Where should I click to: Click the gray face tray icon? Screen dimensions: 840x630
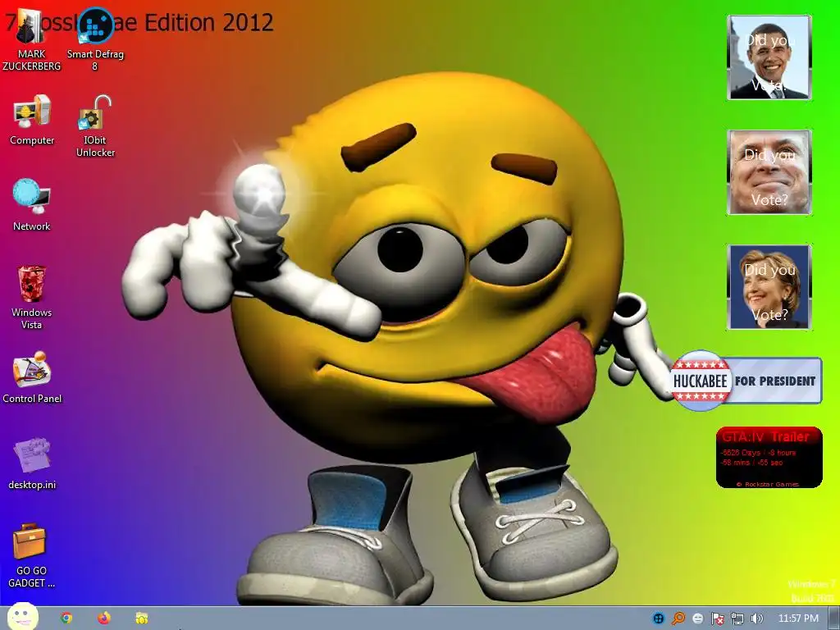tap(697, 619)
